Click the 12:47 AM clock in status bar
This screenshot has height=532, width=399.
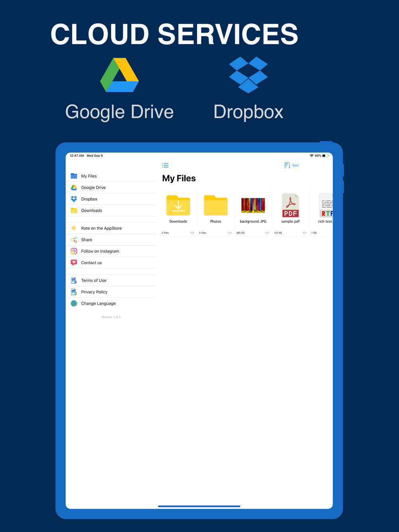(77, 156)
